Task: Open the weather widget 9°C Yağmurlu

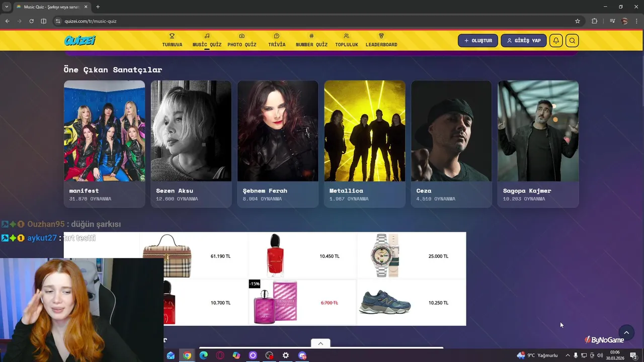Action: tap(537, 355)
